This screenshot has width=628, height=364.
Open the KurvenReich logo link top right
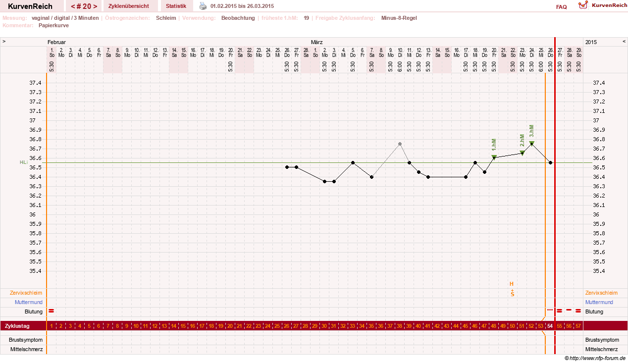(603, 5)
